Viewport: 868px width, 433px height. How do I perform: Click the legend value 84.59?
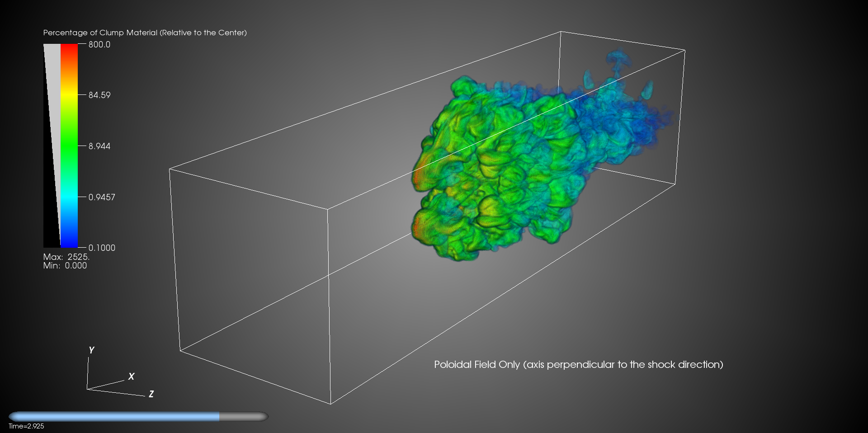[x=99, y=95]
